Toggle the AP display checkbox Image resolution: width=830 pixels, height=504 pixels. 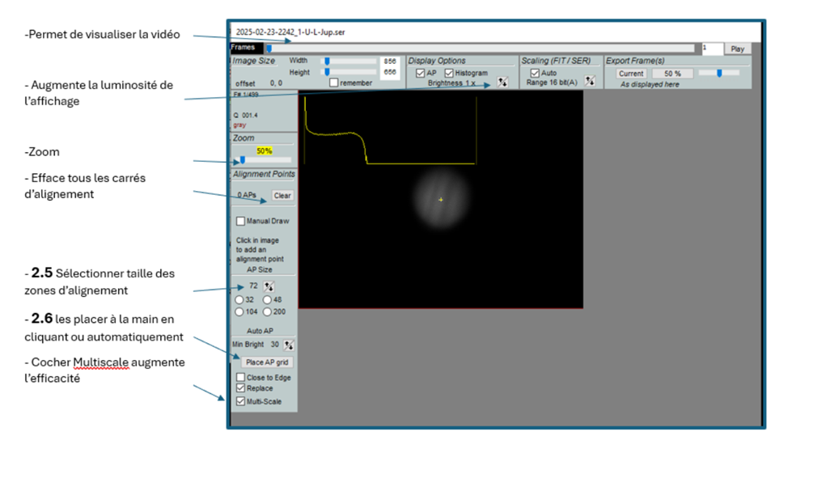coord(421,73)
